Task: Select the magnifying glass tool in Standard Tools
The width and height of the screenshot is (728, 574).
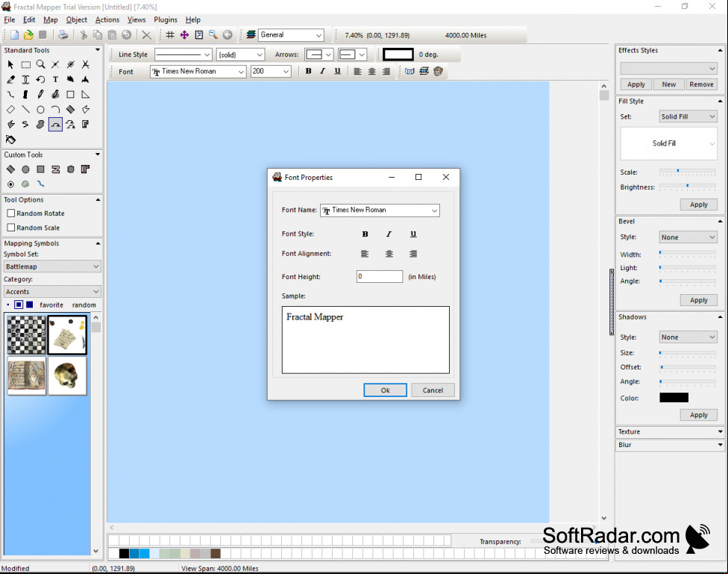Action: (40, 65)
